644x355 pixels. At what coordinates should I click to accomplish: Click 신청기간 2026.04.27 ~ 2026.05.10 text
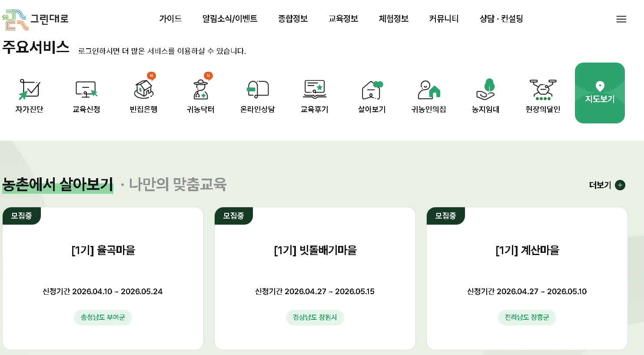527,292
